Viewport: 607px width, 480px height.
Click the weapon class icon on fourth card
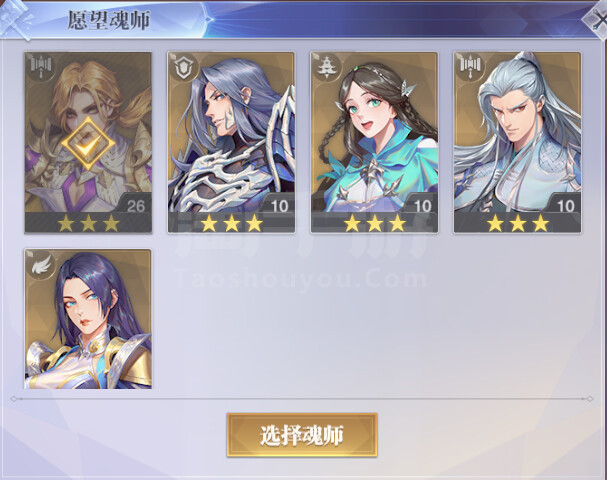pyautogui.click(x=470, y=68)
